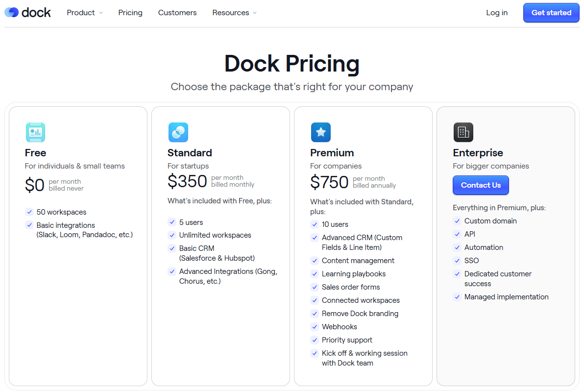
Task: Click the checkmark icon next to SSO
Action: coord(457,261)
